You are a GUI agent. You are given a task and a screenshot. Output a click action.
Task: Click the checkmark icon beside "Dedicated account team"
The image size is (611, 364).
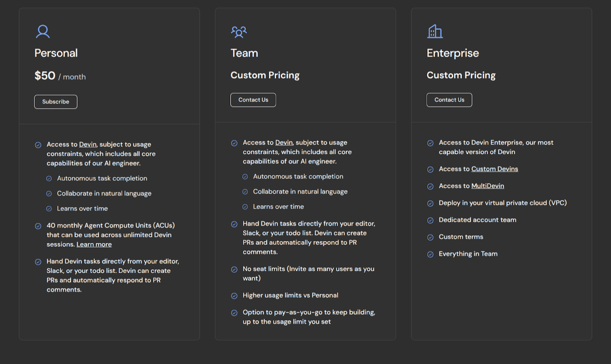click(x=430, y=220)
